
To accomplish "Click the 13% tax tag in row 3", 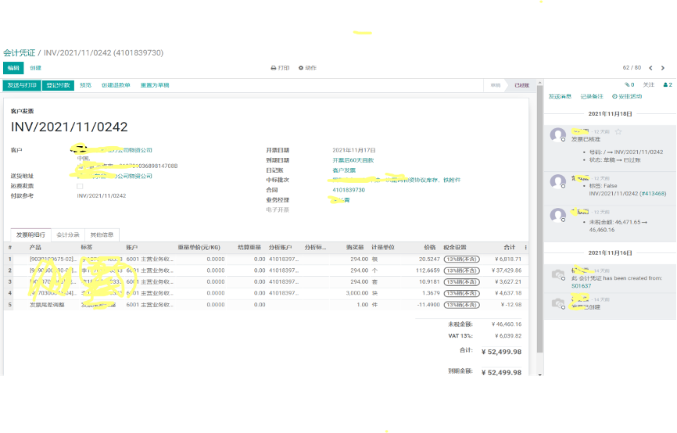I will click(462, 282).
